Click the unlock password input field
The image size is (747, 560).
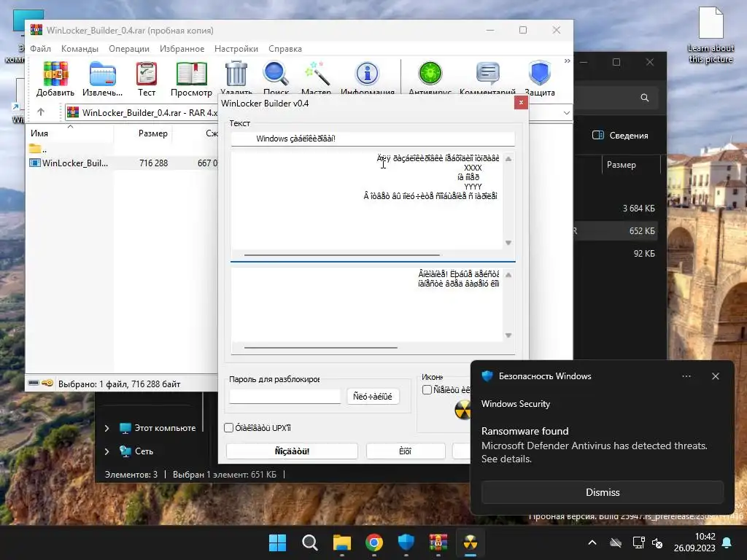[285, 396]
